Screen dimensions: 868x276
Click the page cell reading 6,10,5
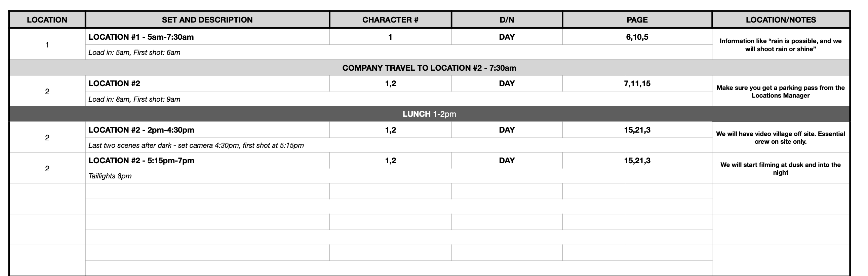[x=637, y=37]
